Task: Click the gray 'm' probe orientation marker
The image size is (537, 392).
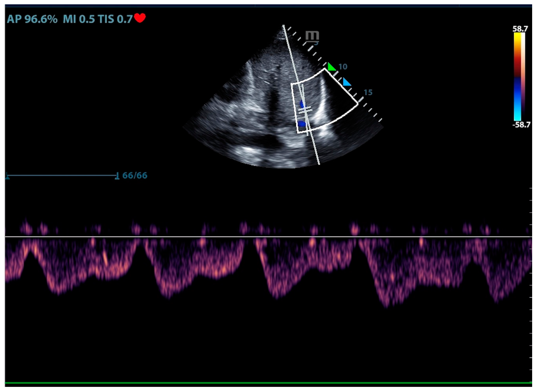Action: [x=312, y=36]
